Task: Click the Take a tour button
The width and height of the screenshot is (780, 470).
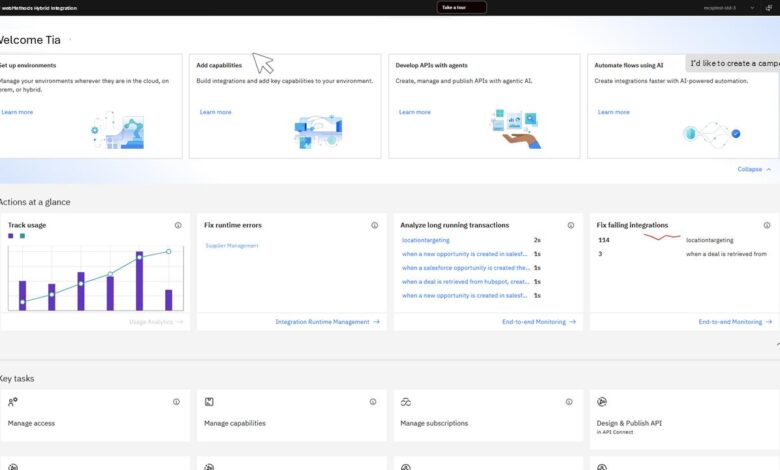Action: pyautogui.click(x=462, y=8)
